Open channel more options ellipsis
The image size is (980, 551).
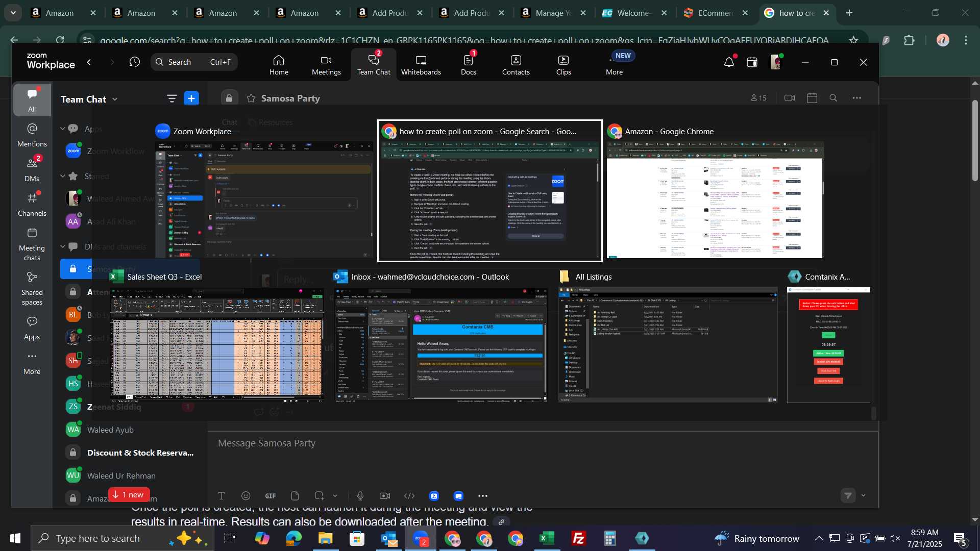point(857,98)
